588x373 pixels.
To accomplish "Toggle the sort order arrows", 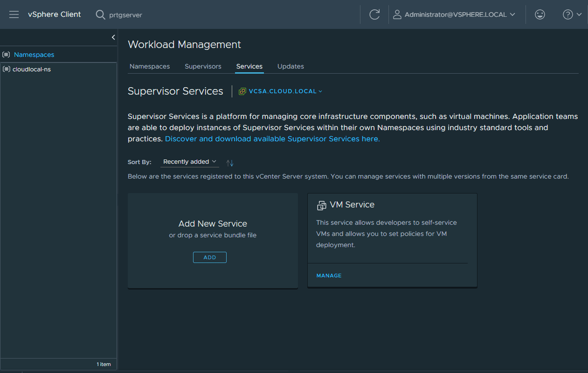I will (229, 163).
